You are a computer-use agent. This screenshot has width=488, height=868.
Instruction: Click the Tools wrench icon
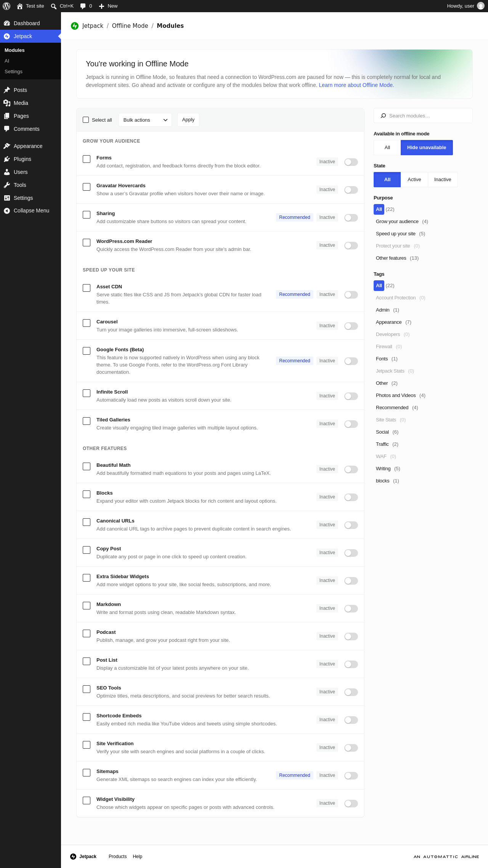pos(7,185)
